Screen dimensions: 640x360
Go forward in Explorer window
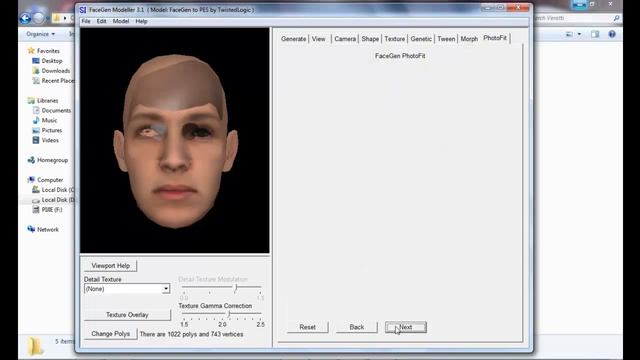point(38,18)
